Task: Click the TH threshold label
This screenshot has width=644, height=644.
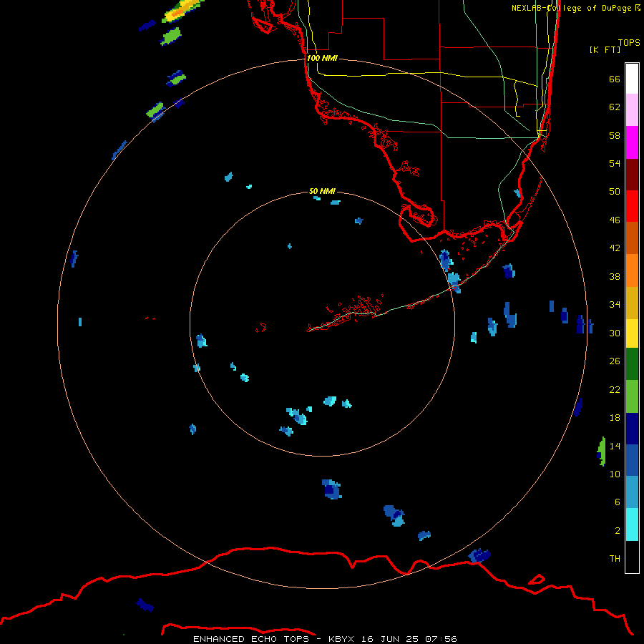Action: tap(615, 559)
